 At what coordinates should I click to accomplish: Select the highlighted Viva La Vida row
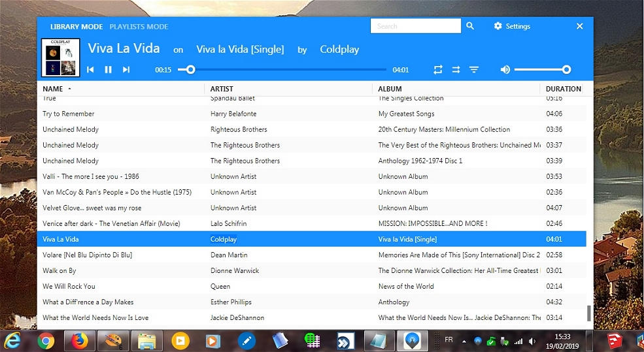tap(312, 239)
